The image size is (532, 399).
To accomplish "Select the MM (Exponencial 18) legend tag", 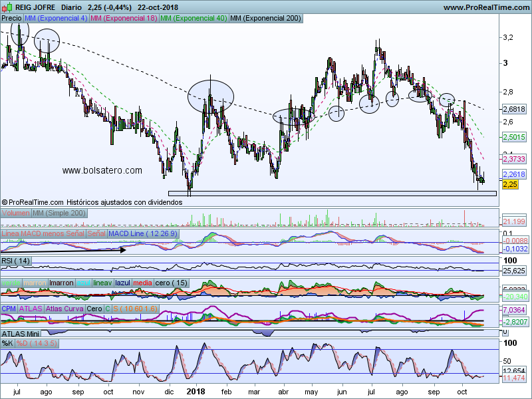I will pyautogui.click(x=124, y=19).
